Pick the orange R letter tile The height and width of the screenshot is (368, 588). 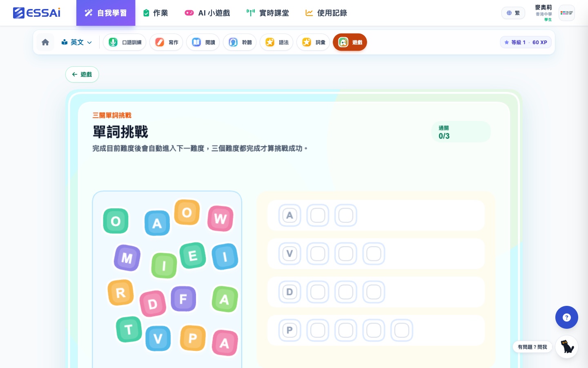[x=121, y=293]
